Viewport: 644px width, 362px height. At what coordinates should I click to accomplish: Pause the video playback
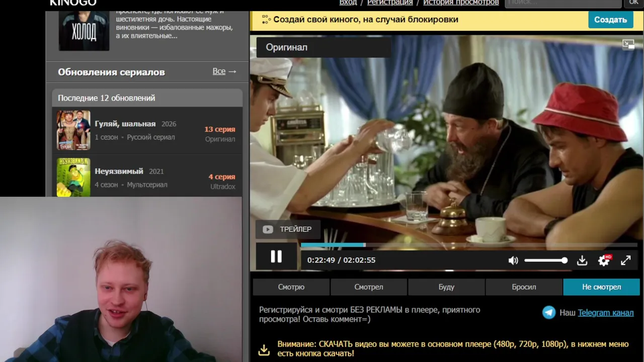point(276,257)
